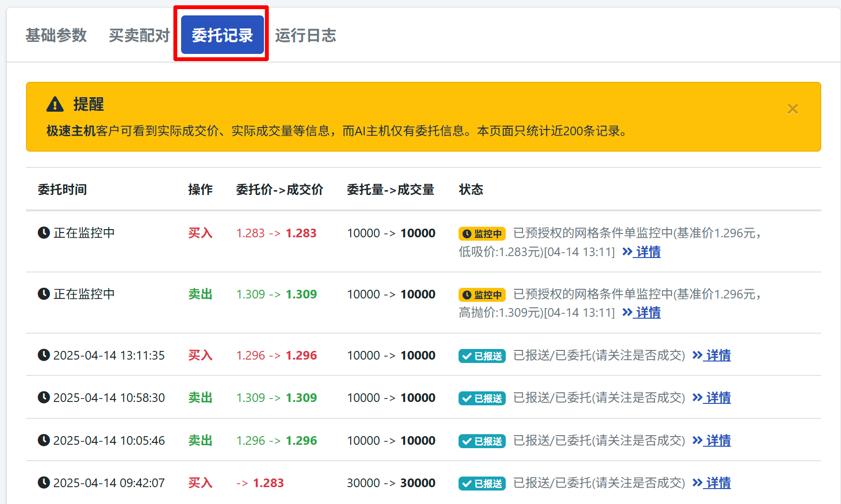This screenshot has height=504, width=841.
Task: Click the price 1.296 -> 1.296 in the 10:05:46 row
Action: (x=276, y=440)
